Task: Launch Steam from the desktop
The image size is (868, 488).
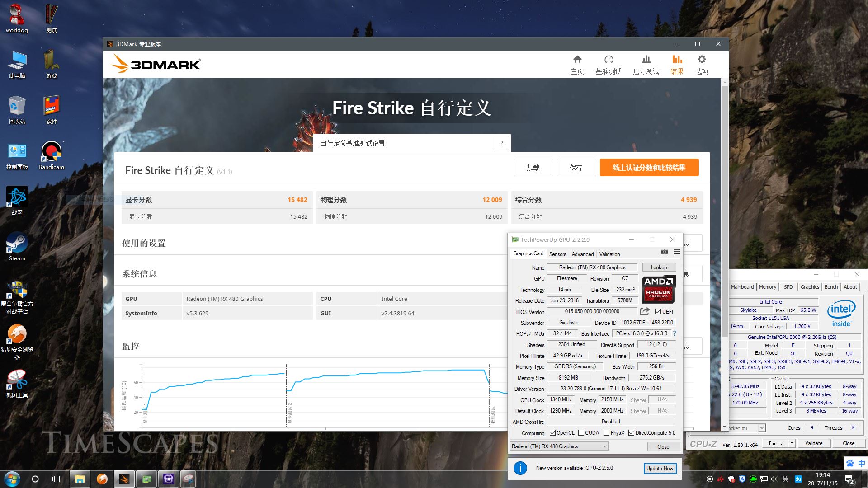Action: point(17,247)
